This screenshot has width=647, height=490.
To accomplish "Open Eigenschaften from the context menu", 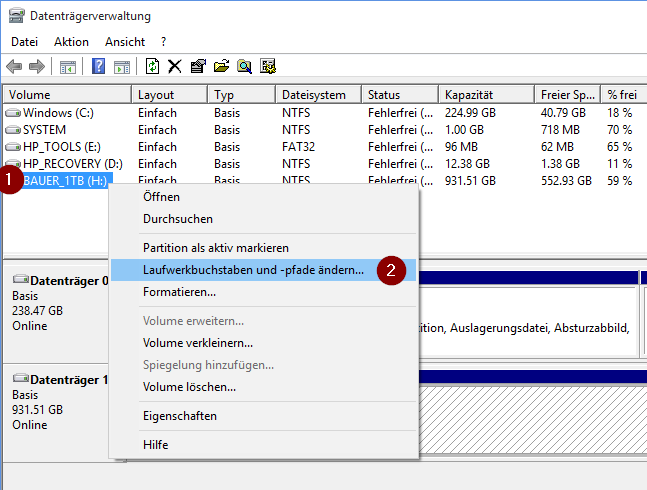I will tap(264, 416).
